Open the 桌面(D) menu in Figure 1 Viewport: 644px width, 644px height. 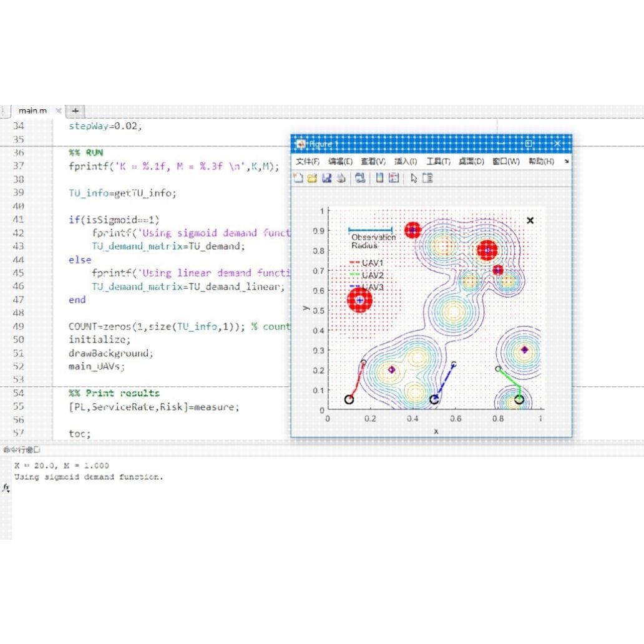click(x=472, y=162)
